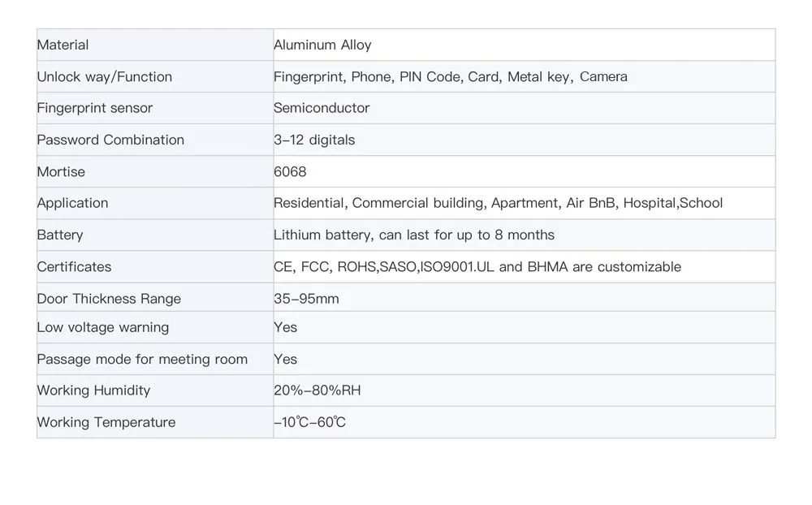Select the Fingerprint, Phone, PIN Code text
This screenshot has width=812, height=505.
(368, 77)
